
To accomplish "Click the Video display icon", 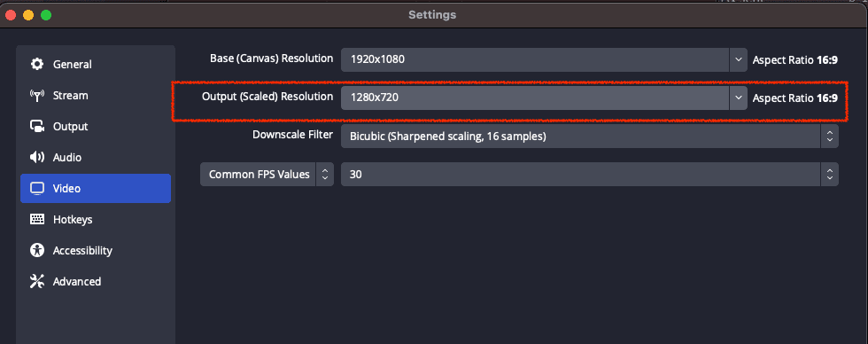I will [x=37, y=188].
